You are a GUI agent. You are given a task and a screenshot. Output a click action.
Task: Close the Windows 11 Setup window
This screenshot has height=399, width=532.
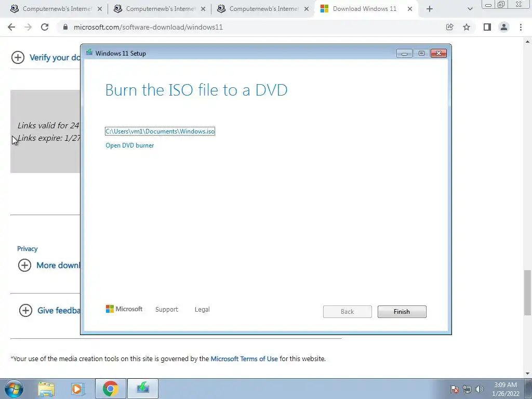pyautogui.click(x=438, y=54)
